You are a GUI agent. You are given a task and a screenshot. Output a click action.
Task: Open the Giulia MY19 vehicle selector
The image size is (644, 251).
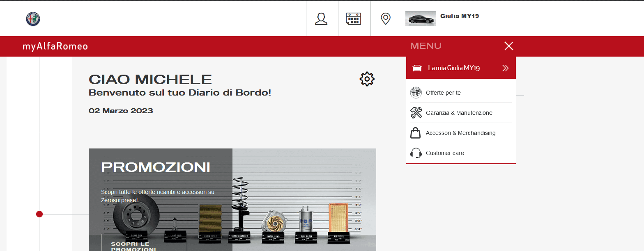[x=459, y=16]
